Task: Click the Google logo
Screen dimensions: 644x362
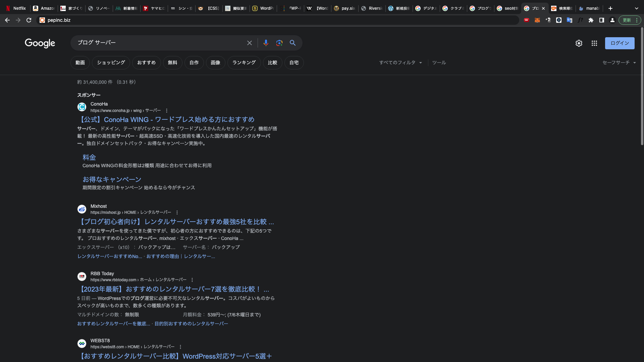Action: click(x=40, y=43)
